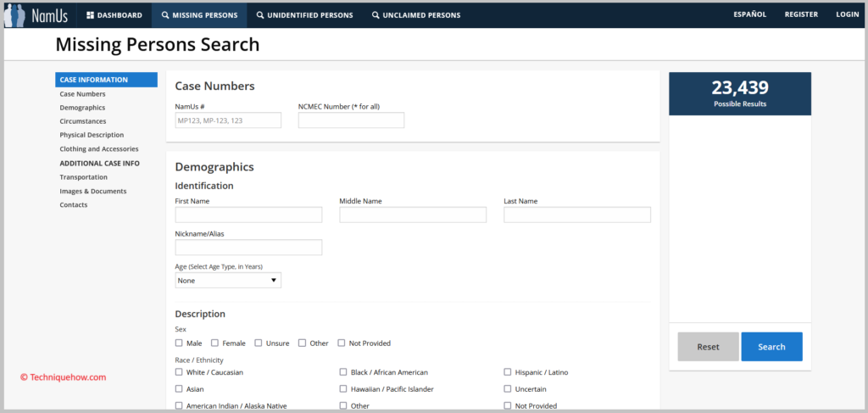The width and height of the screenshot is (868, 413).
Task: Check the Unsure sex checkbox
Action: pyautogui.click(x=258, y=343)
